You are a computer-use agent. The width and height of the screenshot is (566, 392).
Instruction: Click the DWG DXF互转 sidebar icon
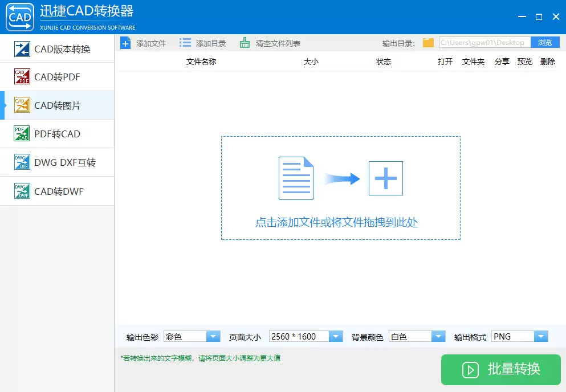(22, 162)
